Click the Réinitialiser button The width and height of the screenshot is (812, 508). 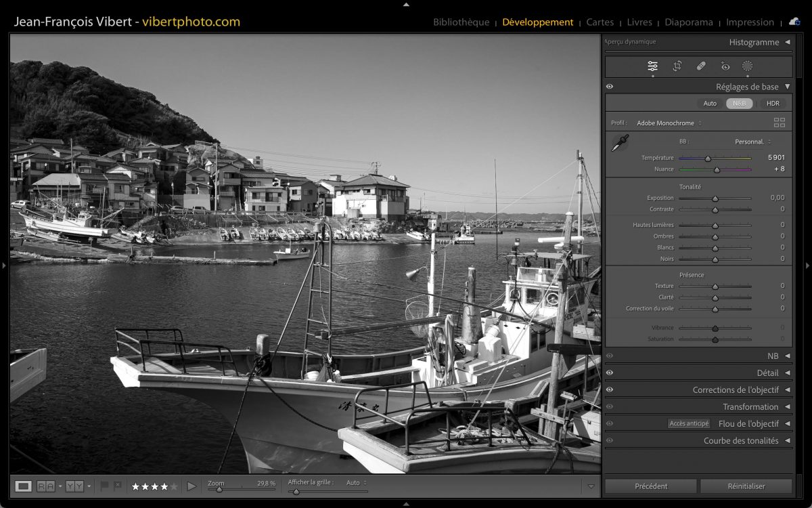pyautogui.click(x=746, y=486)
